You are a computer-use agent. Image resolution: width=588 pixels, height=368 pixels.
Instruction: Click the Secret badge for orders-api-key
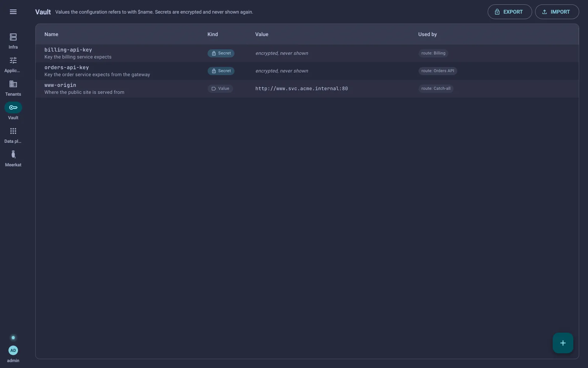coord(221,71)
